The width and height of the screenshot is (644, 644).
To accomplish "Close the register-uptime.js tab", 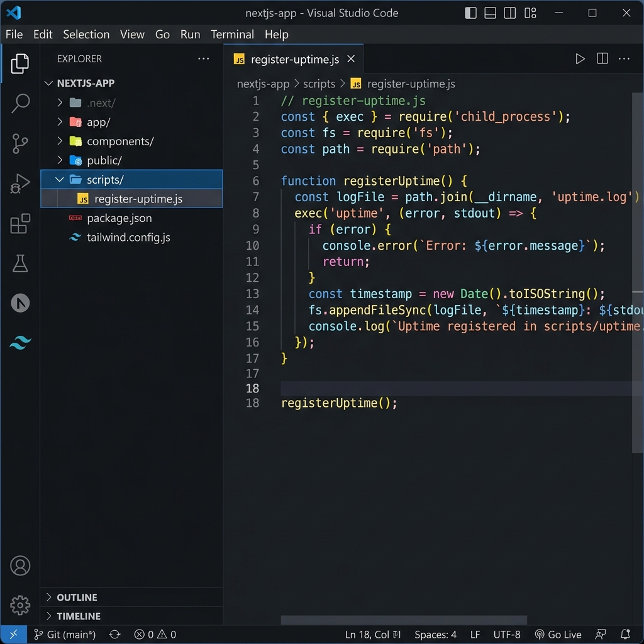I will (x=351, y=59).
